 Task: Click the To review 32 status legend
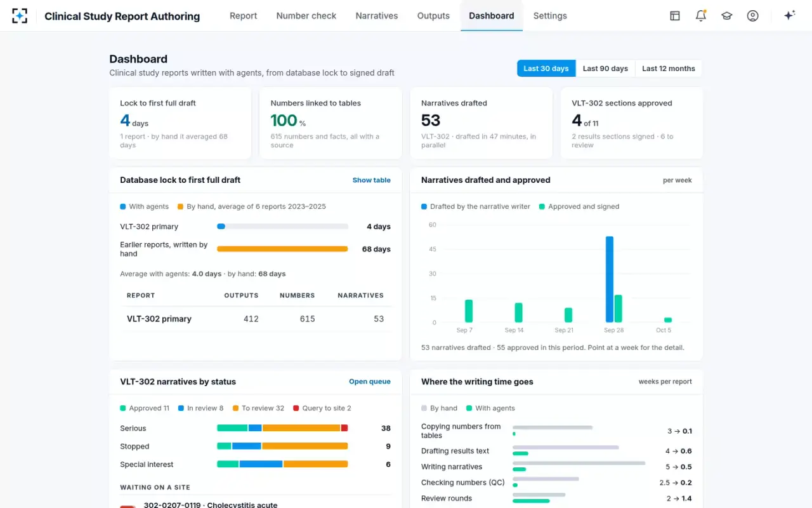point(258,408)
